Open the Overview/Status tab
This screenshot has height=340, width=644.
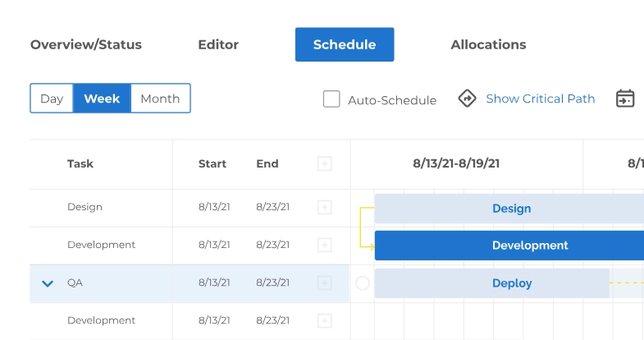[x=86, y=44]
